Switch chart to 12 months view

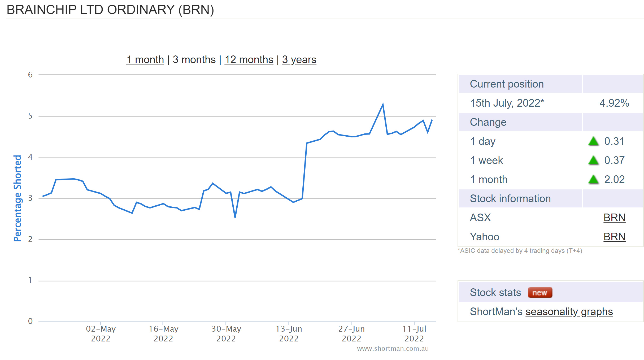click(249, 60)
